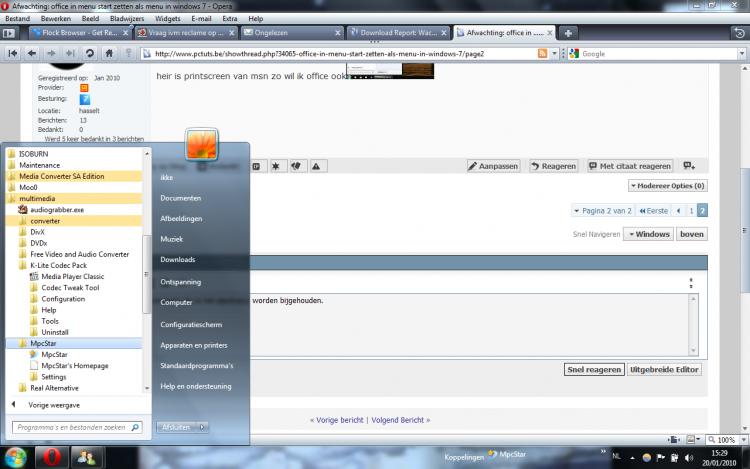The height and width of the screenshot is (469, 750).
Task: Click the Action Center flag tray icon
Action: point(661,458)
